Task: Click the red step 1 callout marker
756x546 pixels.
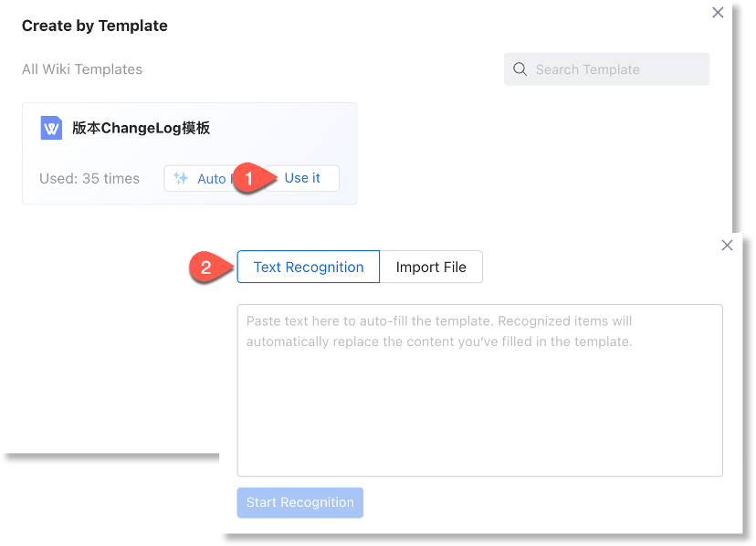Action: [250, 178]
